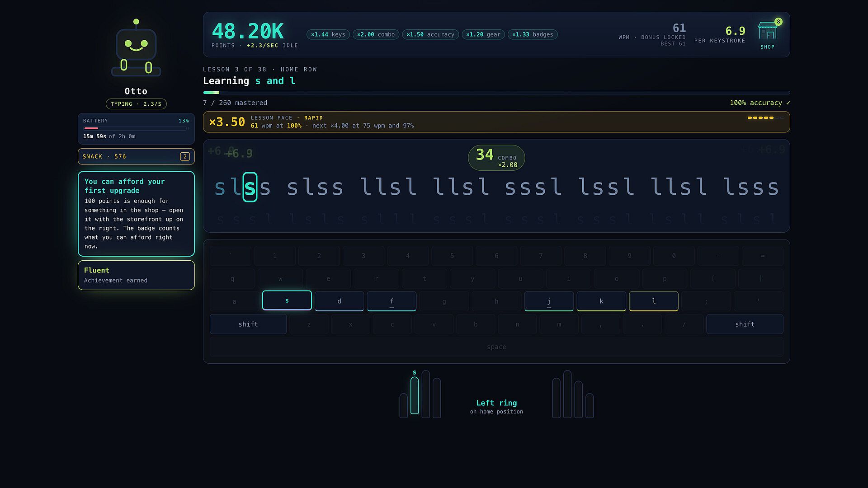Select the ×2.00 combo multiplier chip
Viewport: 868px width, 488px height.
376,34
